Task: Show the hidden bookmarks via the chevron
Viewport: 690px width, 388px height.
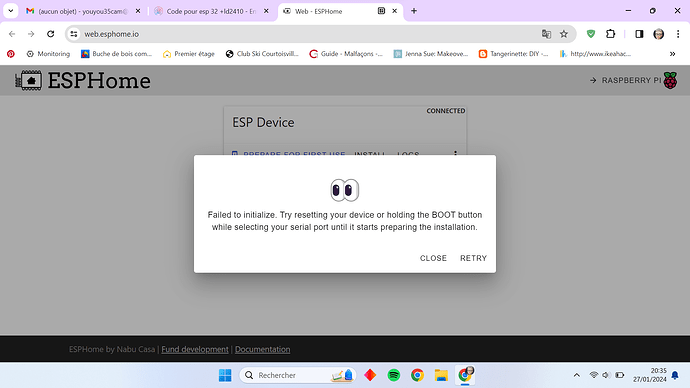Action: pos(672,54)
